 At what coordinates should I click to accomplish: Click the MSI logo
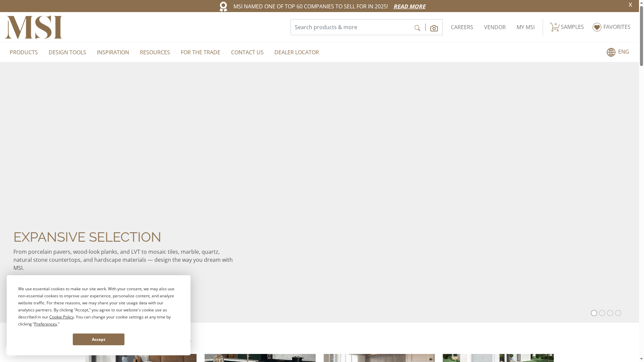34,27
